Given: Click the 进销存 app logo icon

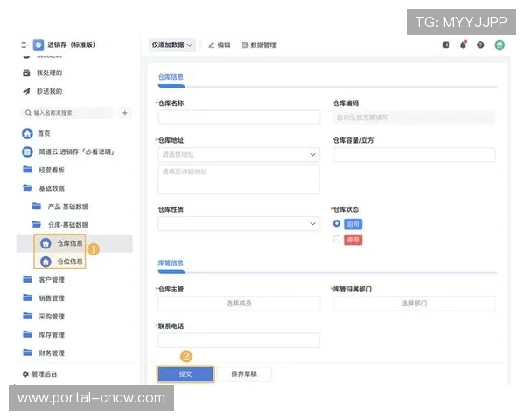Looking at the screenshot, I should coord(38,45).
